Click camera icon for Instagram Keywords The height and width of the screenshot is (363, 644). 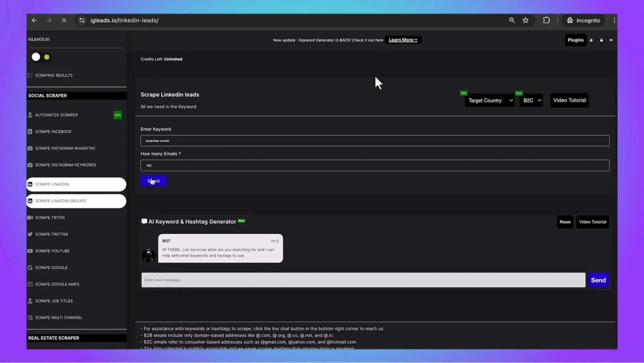coord(30,165)
